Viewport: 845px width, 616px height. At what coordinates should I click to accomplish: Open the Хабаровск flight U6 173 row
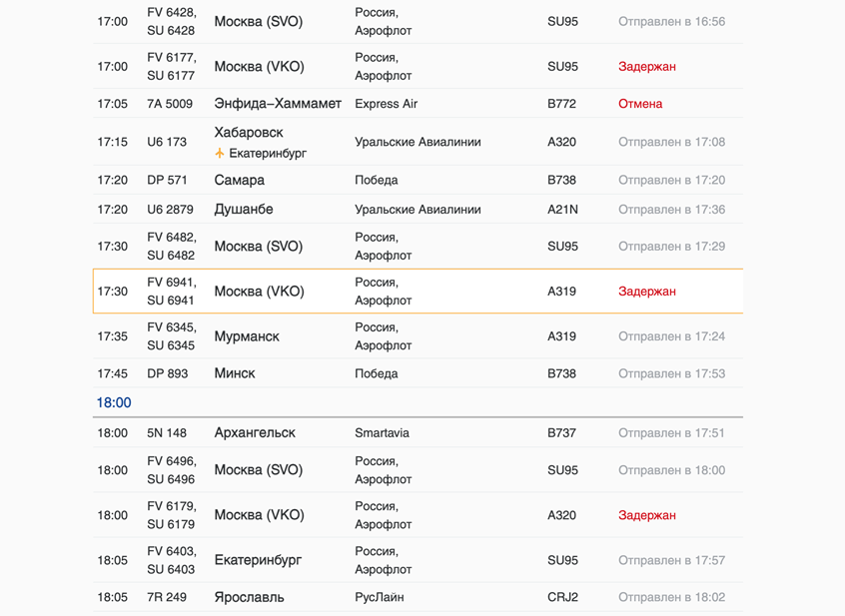418,142
